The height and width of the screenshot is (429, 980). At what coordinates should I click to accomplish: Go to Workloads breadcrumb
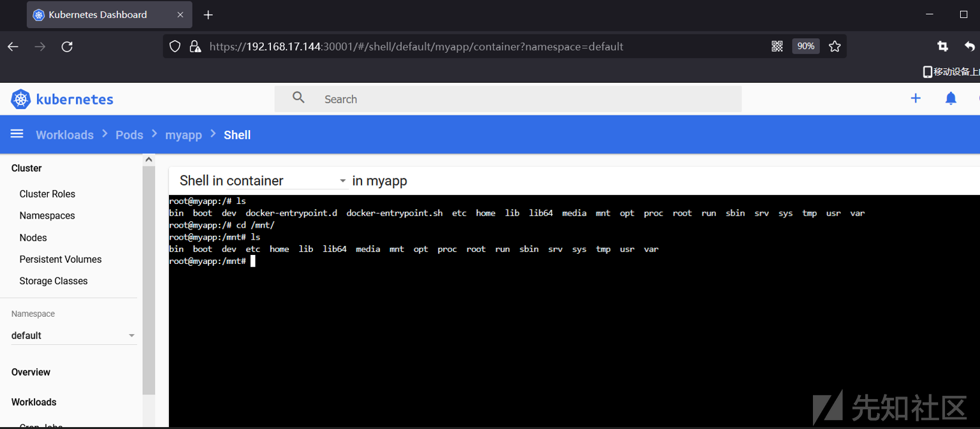point(64,135)
